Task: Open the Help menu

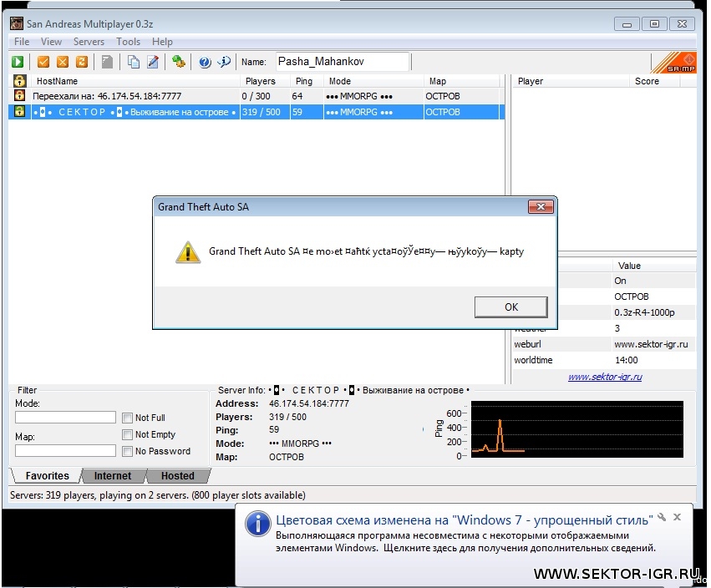Action: coord(162,42)
